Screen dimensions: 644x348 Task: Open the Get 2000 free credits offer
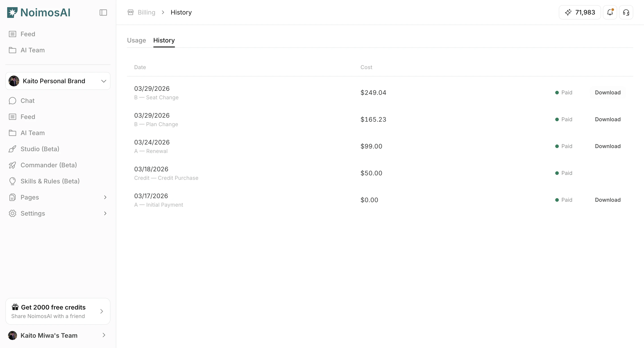(58, 311)
